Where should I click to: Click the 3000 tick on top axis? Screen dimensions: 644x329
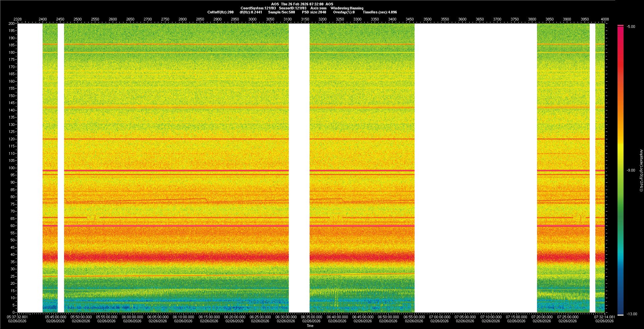[252, 19]
